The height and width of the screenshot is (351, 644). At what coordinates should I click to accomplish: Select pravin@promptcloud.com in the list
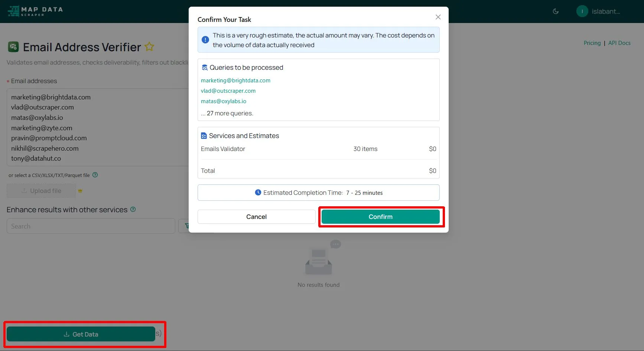(49, 138)
